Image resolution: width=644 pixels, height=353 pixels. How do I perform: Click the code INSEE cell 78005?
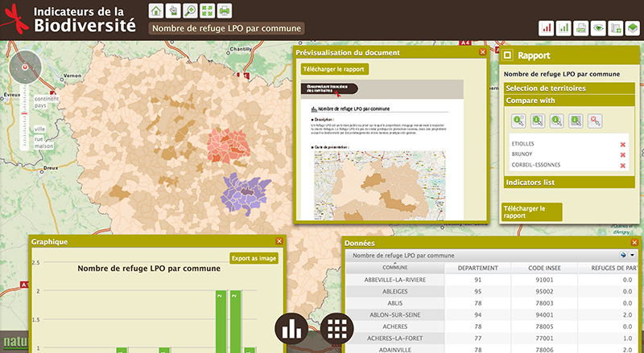click(544, 326)
